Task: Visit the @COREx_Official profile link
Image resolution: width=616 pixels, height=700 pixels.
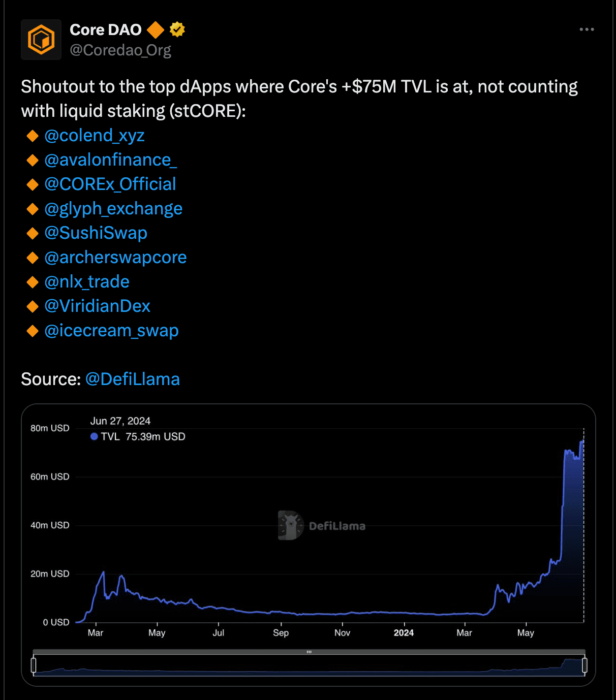Action: pyautogui.click(x=110, y=184)
